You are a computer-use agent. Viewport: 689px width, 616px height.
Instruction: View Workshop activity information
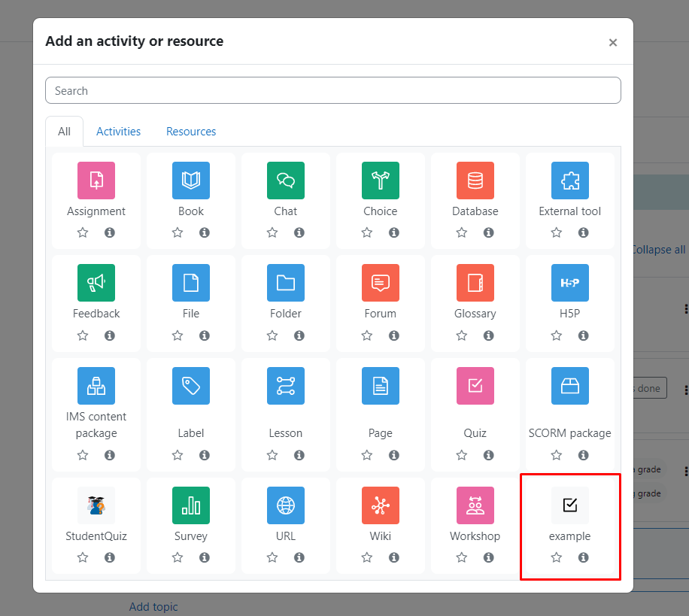(489, 557)
